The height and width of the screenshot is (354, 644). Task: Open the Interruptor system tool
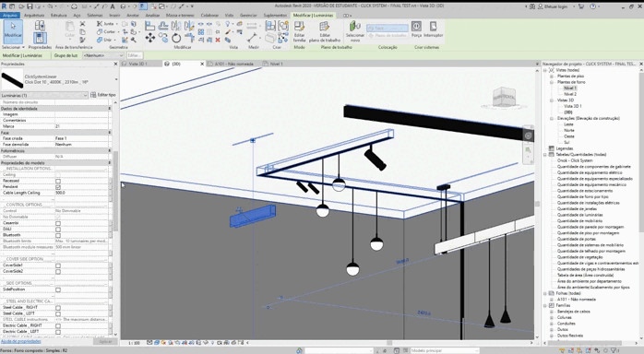[433, 29]
